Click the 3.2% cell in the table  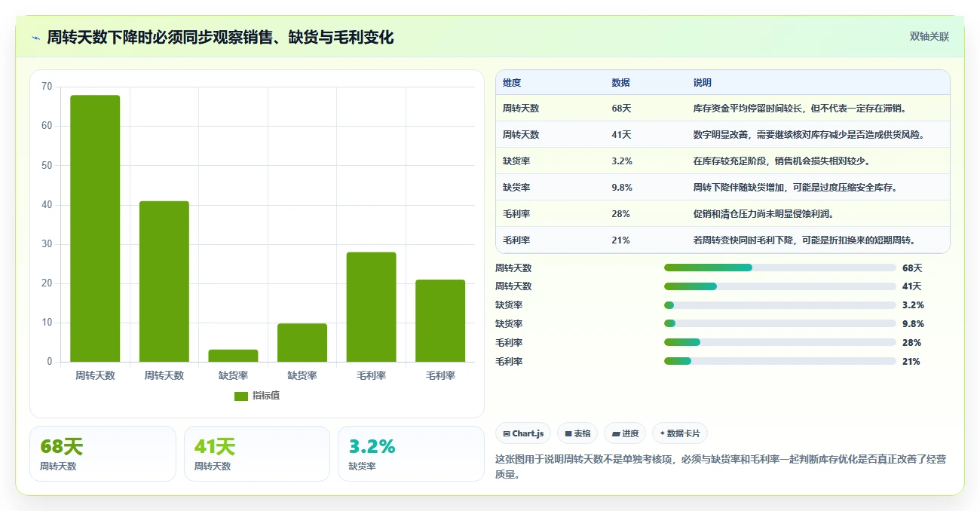[x=622, y=161]
